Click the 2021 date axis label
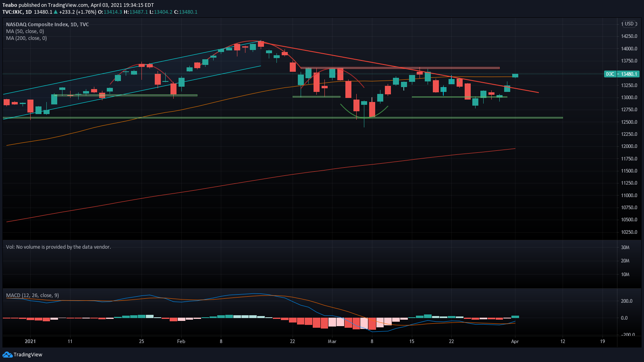 (30, 341)
